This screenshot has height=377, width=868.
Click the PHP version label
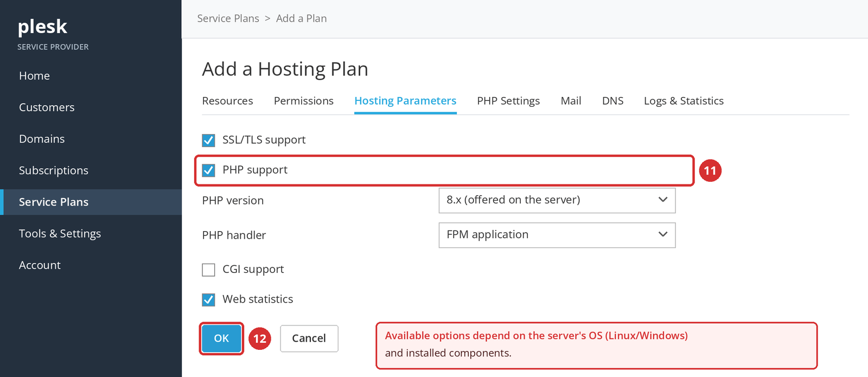click(x=233, y=201)
